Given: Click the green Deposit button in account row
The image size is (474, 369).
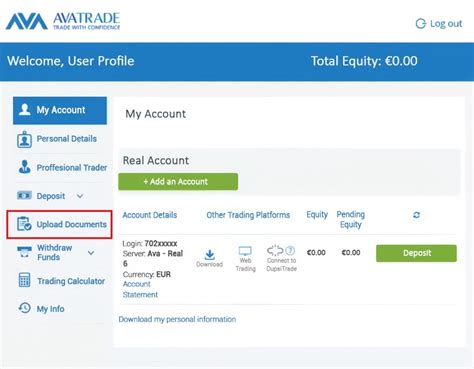Looking at the screenshot, I should tap(416, 253).
